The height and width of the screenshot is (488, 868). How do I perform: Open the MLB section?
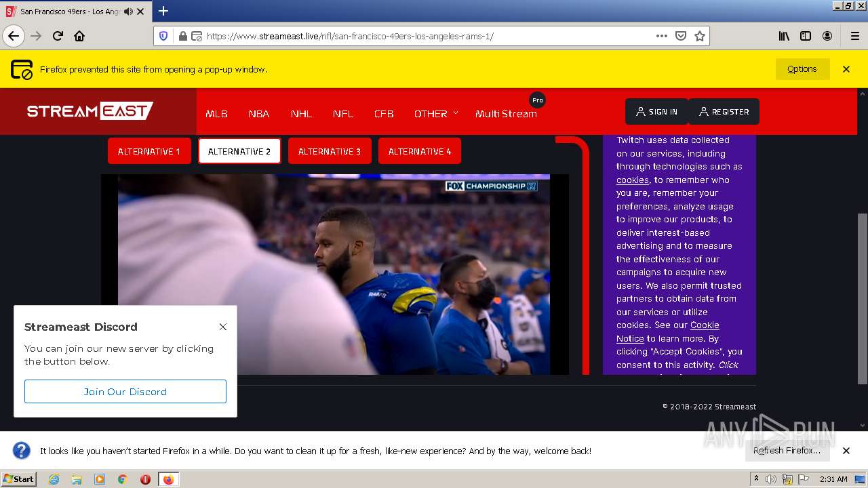pyautogui.click(x=216, y=114)
